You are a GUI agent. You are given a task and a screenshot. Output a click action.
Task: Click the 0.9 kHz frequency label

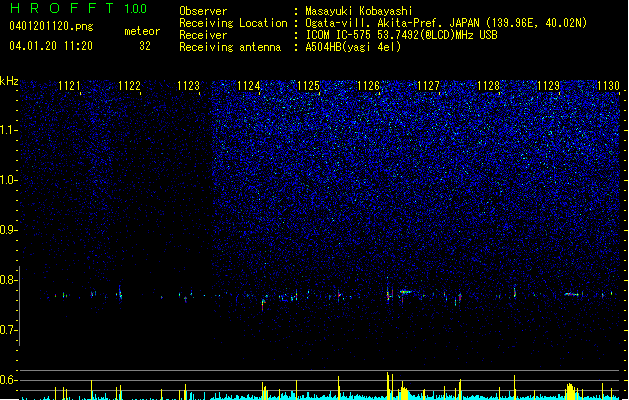[x=8, y=230]
